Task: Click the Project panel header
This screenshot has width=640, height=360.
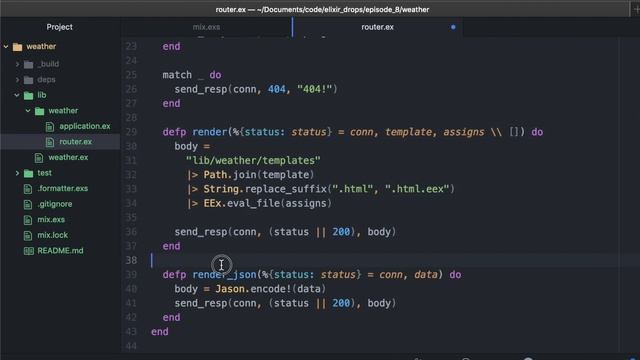Action: (x=60, y=27)
